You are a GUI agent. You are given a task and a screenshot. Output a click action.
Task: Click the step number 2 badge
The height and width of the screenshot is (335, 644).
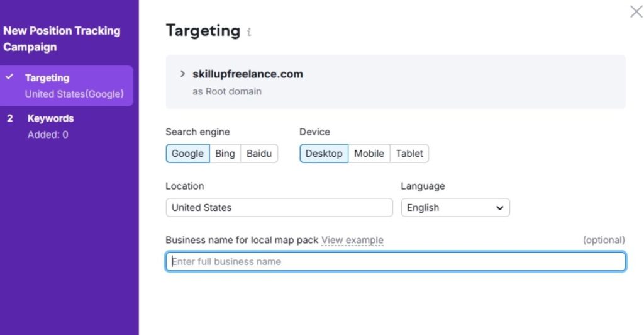[x=10, y=118]
